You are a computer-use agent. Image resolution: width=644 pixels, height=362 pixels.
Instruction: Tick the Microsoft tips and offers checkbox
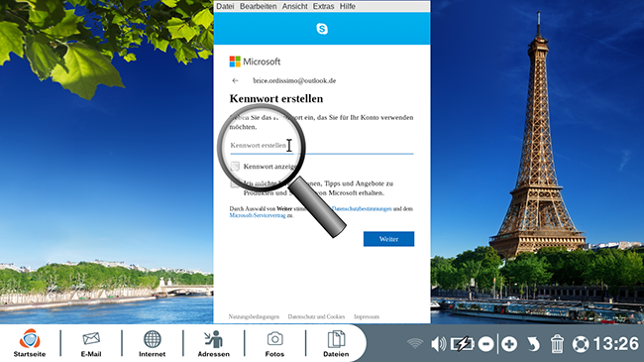click(x=235, y=183)
